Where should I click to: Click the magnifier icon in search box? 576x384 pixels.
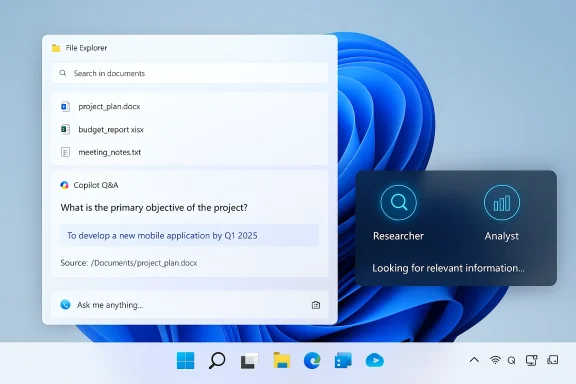(63, 73)
